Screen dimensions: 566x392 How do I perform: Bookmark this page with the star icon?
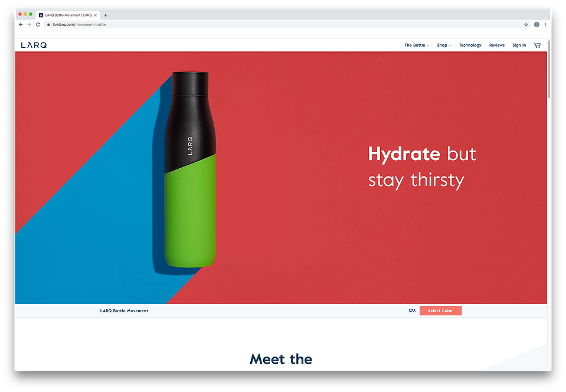click(x=526, y=25)
